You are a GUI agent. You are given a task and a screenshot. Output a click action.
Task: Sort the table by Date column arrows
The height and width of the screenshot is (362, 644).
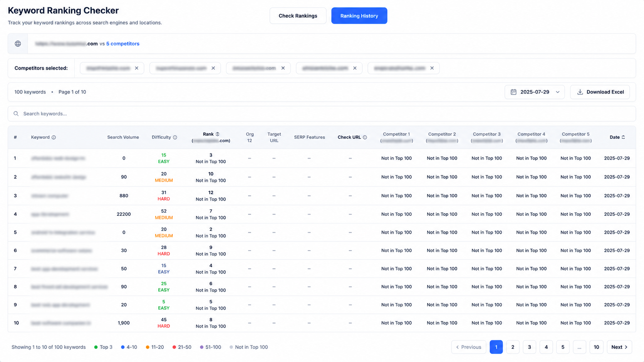[623, 137]
